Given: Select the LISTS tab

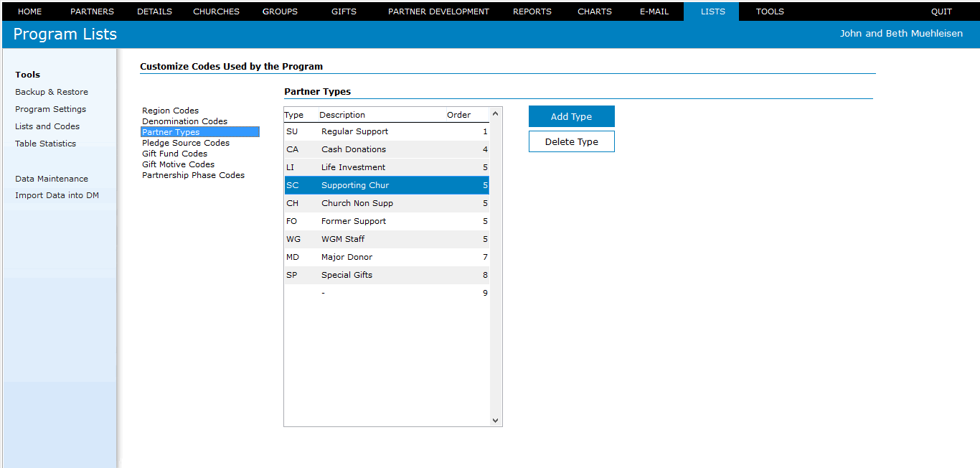Looking at the screenshot, I should 712,11.
